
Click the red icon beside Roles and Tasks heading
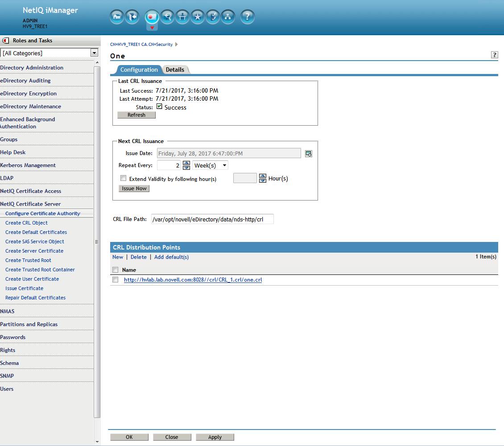click(x=5, y=41)
